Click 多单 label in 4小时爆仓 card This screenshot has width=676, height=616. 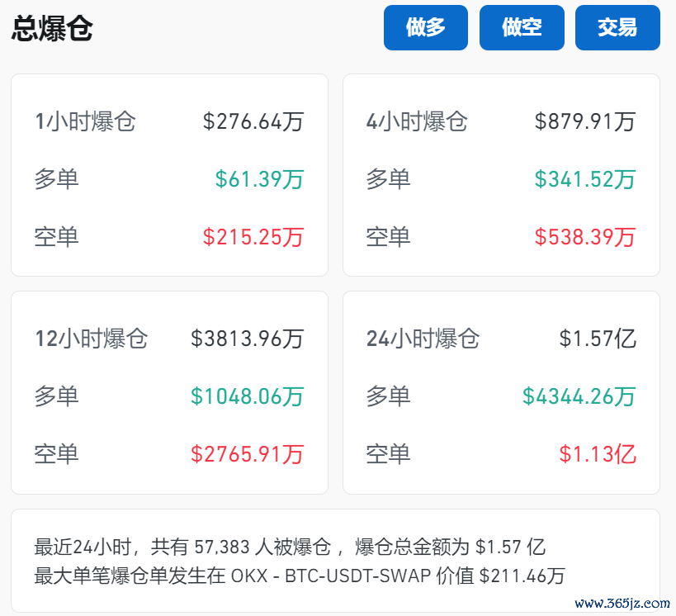tap(388, 179)
